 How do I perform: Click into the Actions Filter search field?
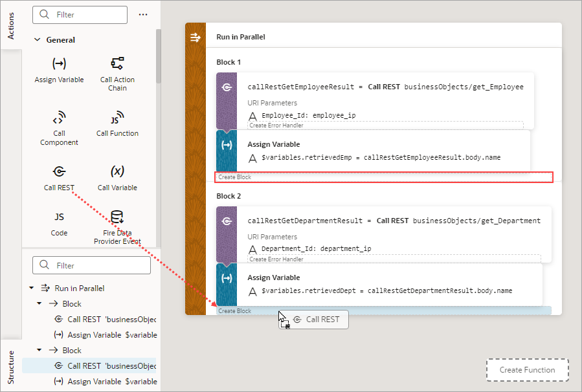click(x=80, y=14)
